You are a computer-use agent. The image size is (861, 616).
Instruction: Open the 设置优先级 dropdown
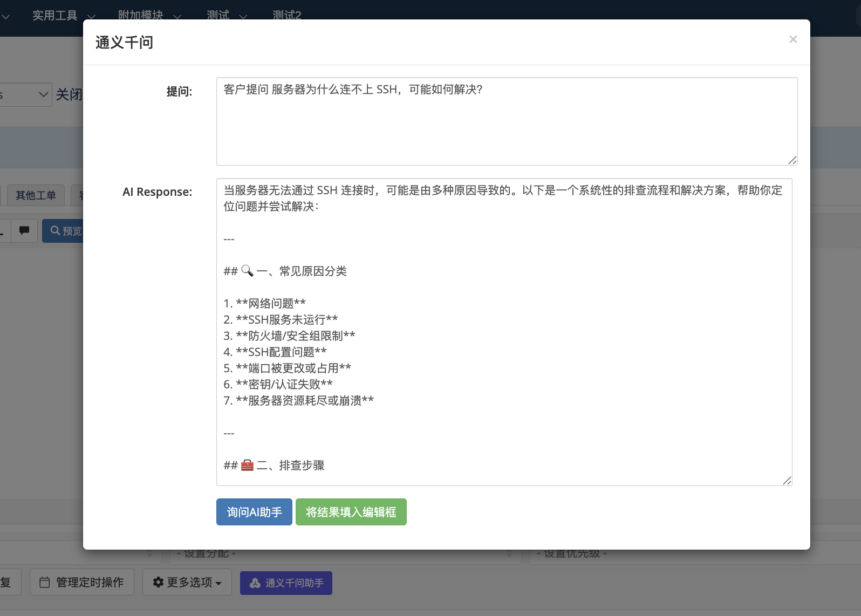695,554
